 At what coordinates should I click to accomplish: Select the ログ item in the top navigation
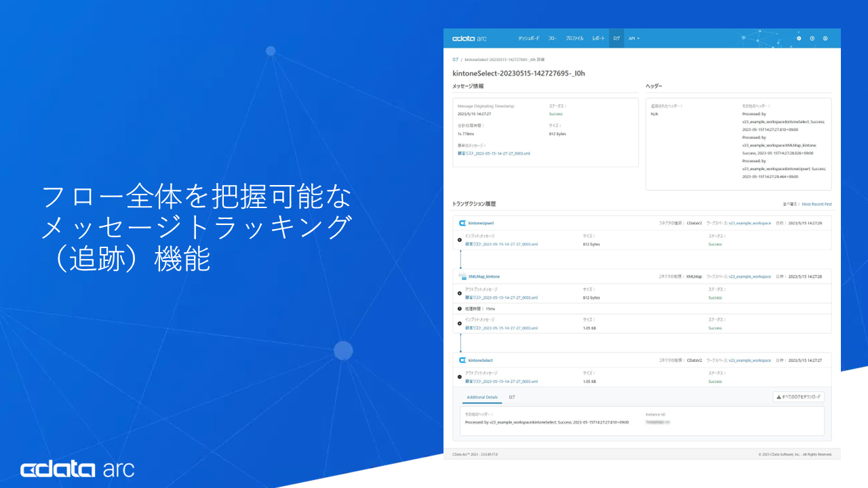point(616,39)
